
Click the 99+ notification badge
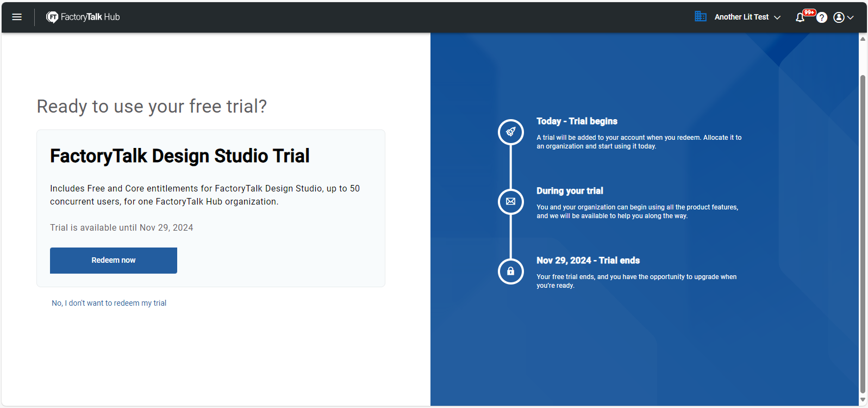pyautogui.click(x=809, y=13)
